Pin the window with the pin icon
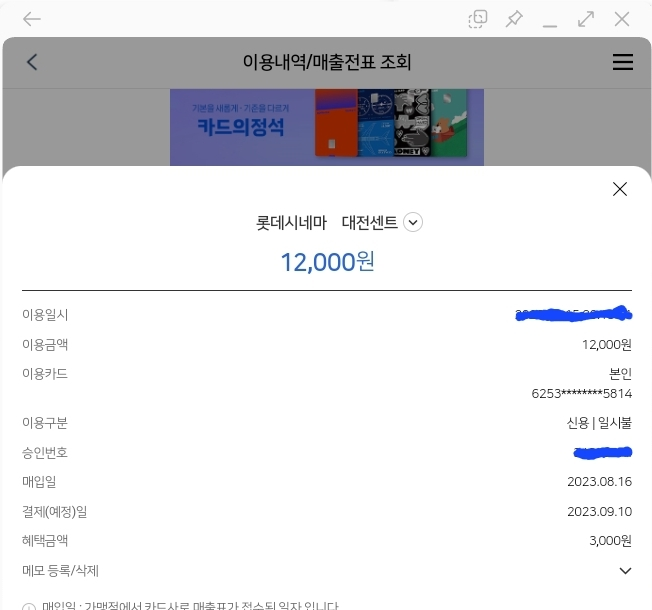Screen dimensions: 652x610 point(514,19)
